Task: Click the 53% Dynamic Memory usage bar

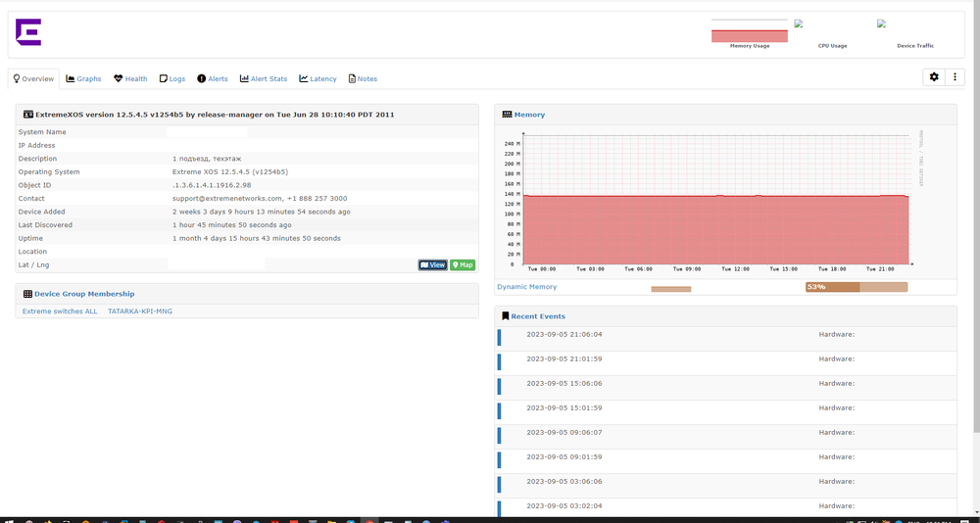Action: [x=856, y=287]
